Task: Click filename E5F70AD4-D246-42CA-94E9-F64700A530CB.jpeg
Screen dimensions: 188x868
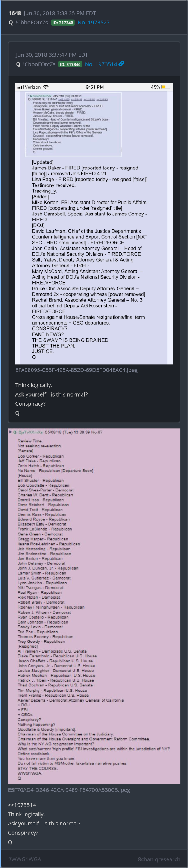Action: [69, 790]
